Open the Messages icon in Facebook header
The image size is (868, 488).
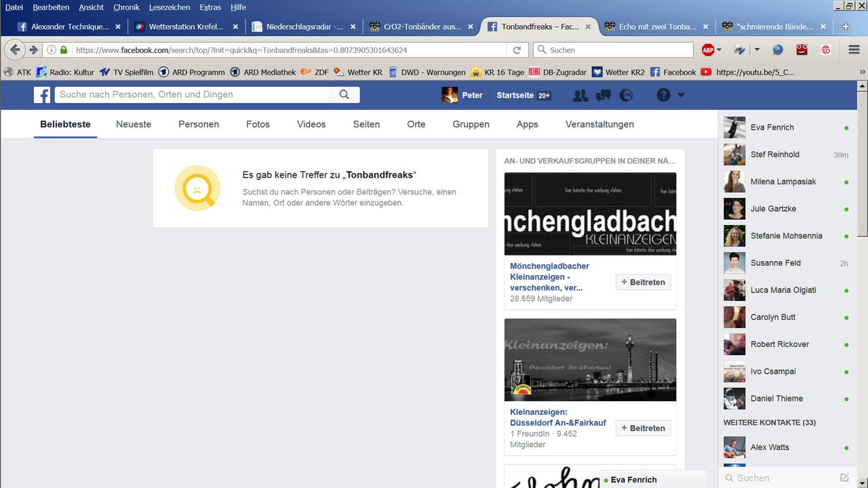click(x=604, y=96)
